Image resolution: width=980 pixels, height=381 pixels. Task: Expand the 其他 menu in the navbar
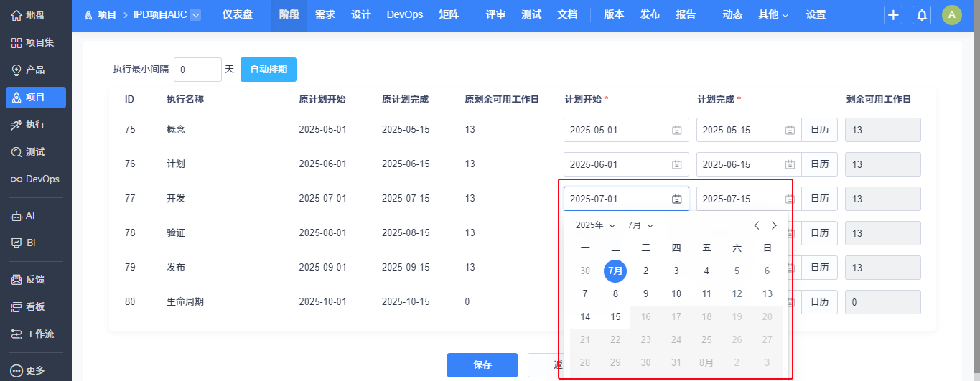[x=773, y=15]
